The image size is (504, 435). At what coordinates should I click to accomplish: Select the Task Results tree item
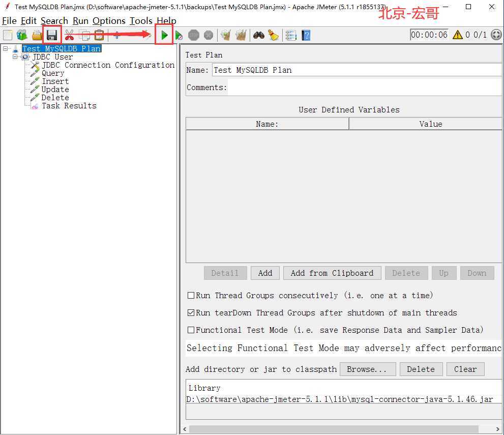coord(69,106)
